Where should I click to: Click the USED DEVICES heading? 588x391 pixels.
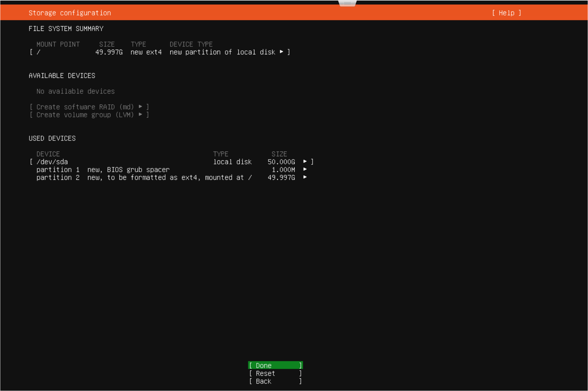52,138
